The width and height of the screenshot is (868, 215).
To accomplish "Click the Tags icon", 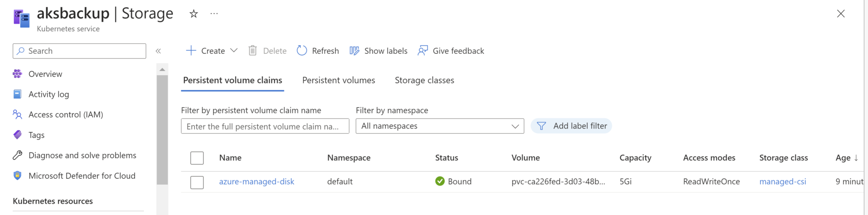I will pyautogui.click(x=17, y=135).
